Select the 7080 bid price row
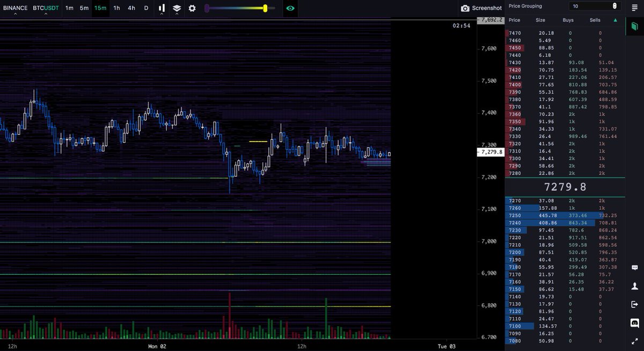This screenshot has height=351, width=644. click(x=565, y=341)
